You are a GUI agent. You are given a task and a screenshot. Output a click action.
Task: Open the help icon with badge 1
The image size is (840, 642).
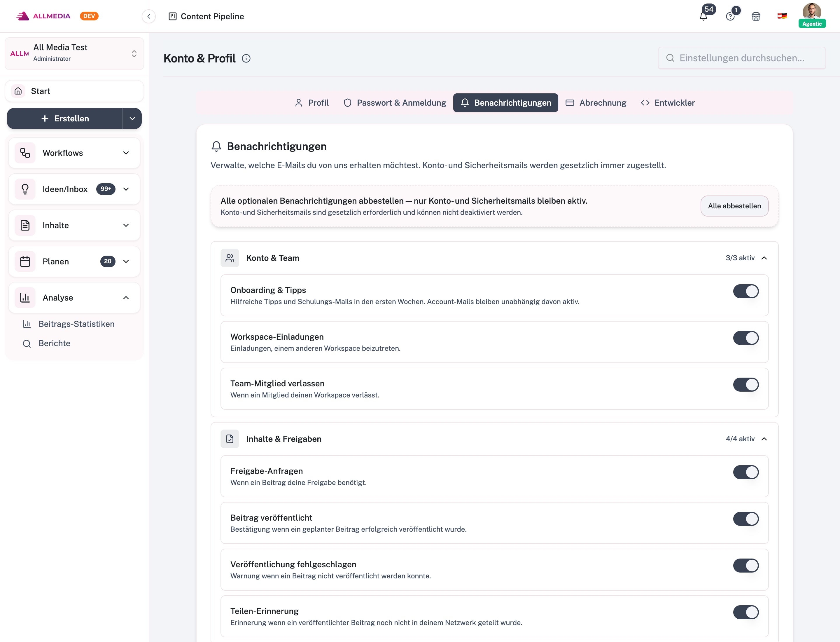(x=730, y=16)
